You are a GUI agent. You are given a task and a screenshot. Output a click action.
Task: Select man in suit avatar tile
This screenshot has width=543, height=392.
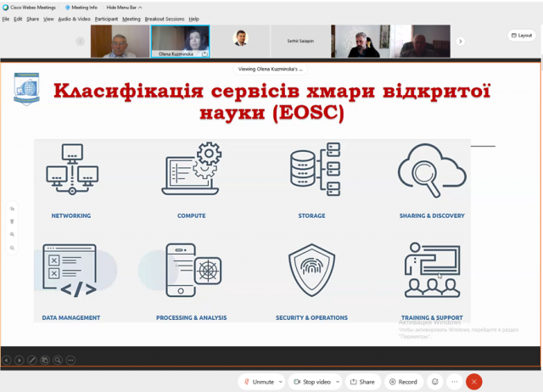coord(240,42)
